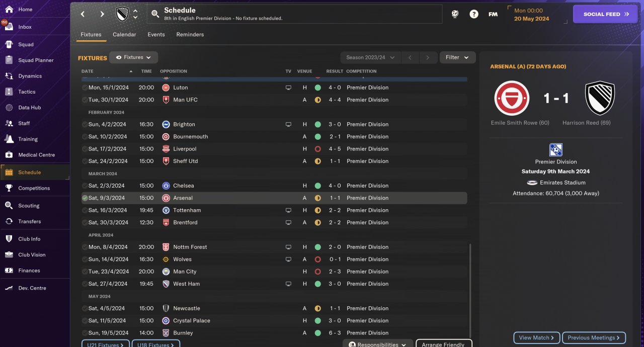The image size is (644, 347).
Task: Click the Scouting magnifier icon
Action: 9,206
